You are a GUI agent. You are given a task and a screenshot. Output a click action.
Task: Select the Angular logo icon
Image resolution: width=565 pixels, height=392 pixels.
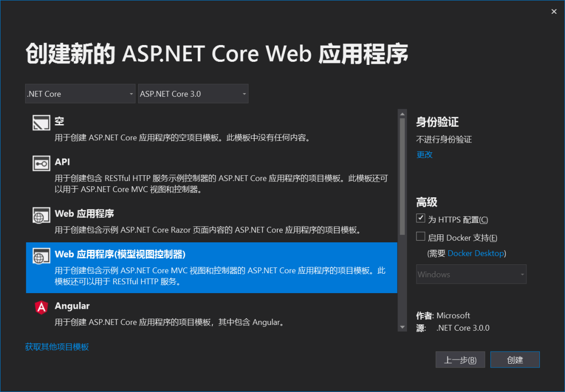pos(41,308)
